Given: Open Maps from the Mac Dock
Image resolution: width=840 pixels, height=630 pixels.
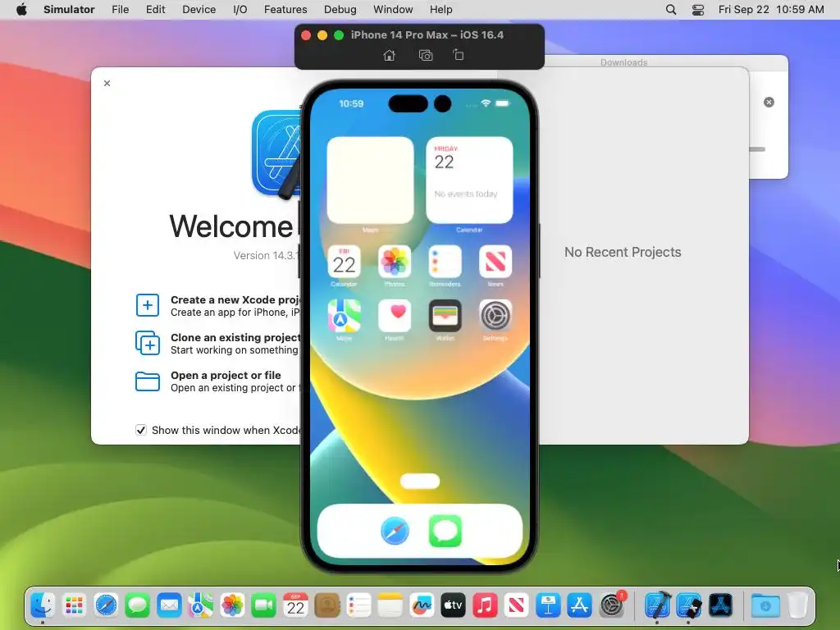Looking at the screenshot, I should [200, 605].
